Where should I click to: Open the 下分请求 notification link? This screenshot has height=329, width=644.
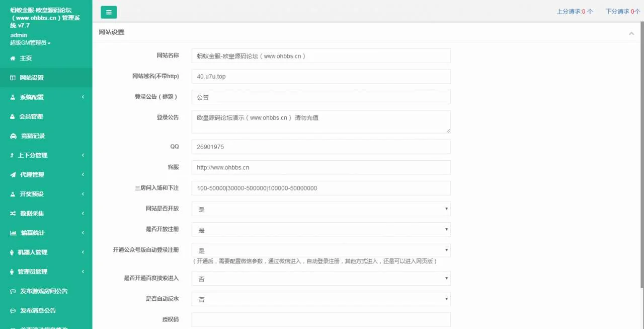623,11
